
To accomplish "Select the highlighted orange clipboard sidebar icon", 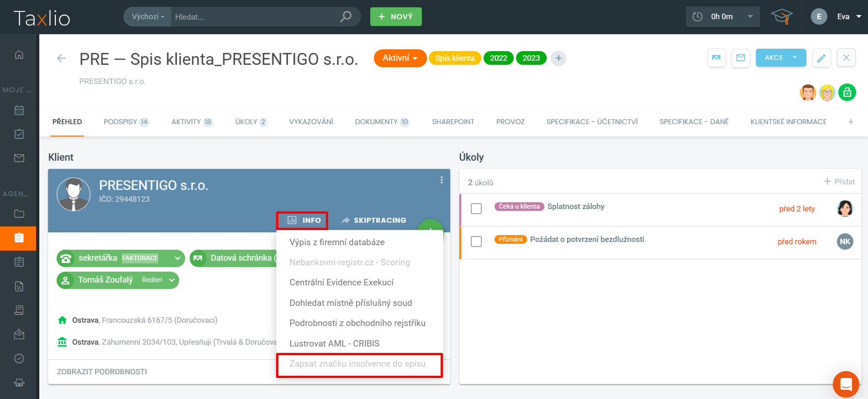I will click(x=18, y=238).
